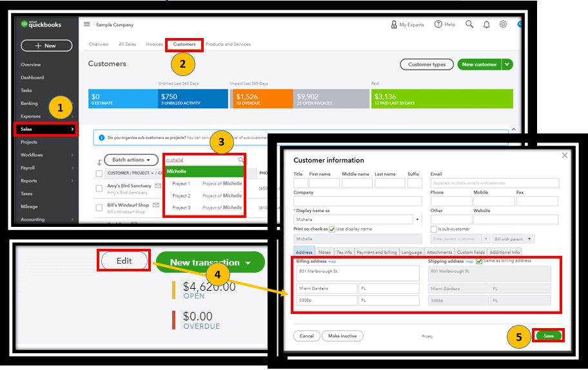Expand the Workflows sidebar chevron
Screen dimensions: 588x370
tap(72, 155)
